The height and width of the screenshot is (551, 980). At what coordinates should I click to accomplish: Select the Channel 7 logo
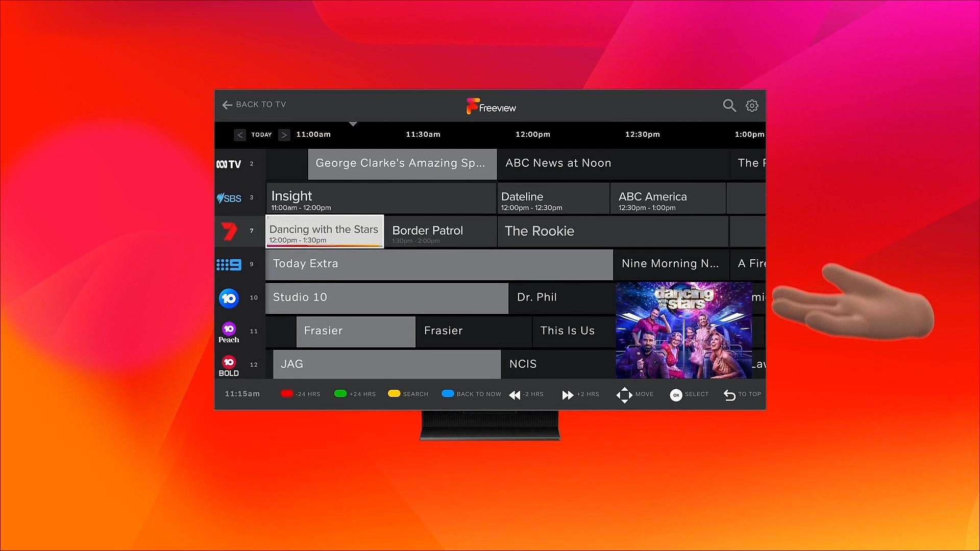[229, 231]
